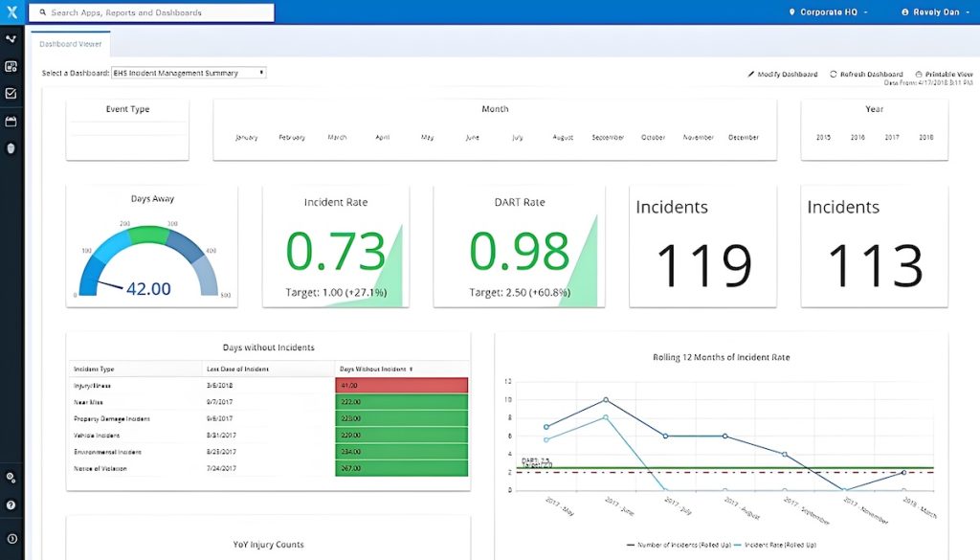Click the collapse chevron icon atop the sidebar
The height and width of the screenshot is (560, 980).
pyautogui.click(x=11, y=38)
